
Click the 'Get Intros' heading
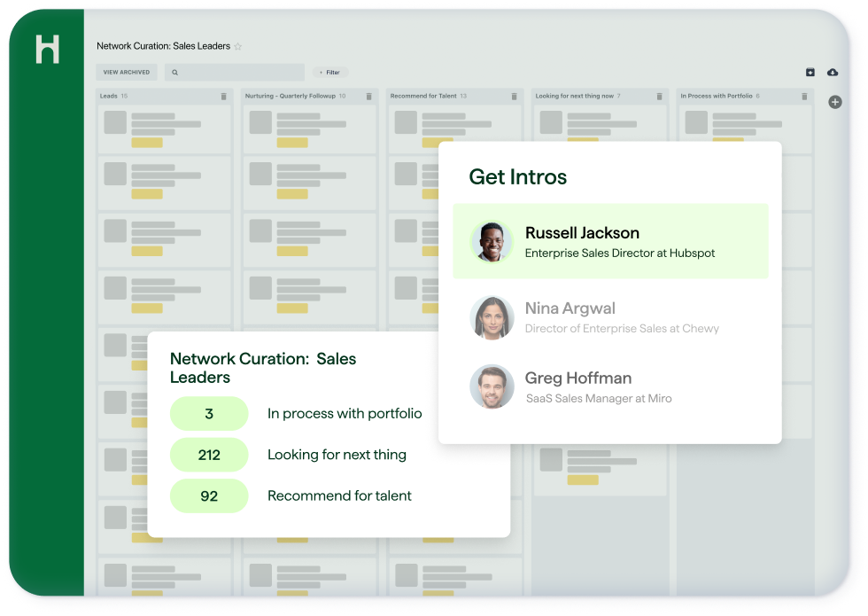(517, 177)
